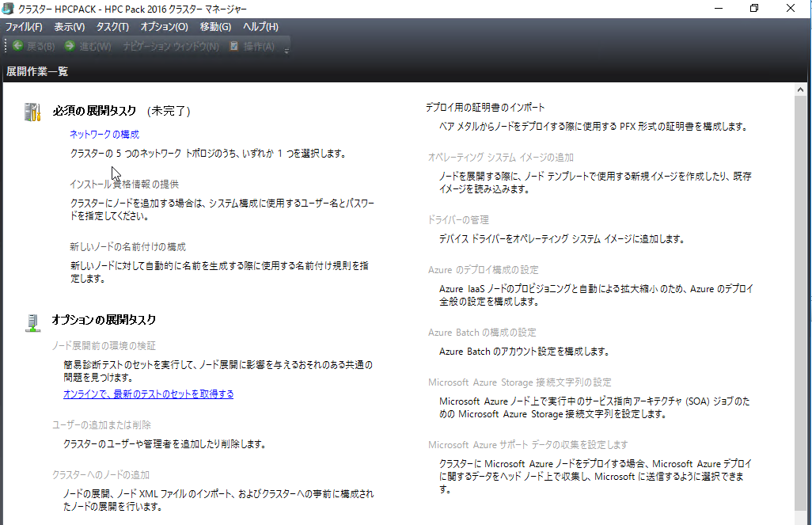The image size is (812, 525).
Task: Click the 操作(A) toolbar button
Action: (252, 46)
